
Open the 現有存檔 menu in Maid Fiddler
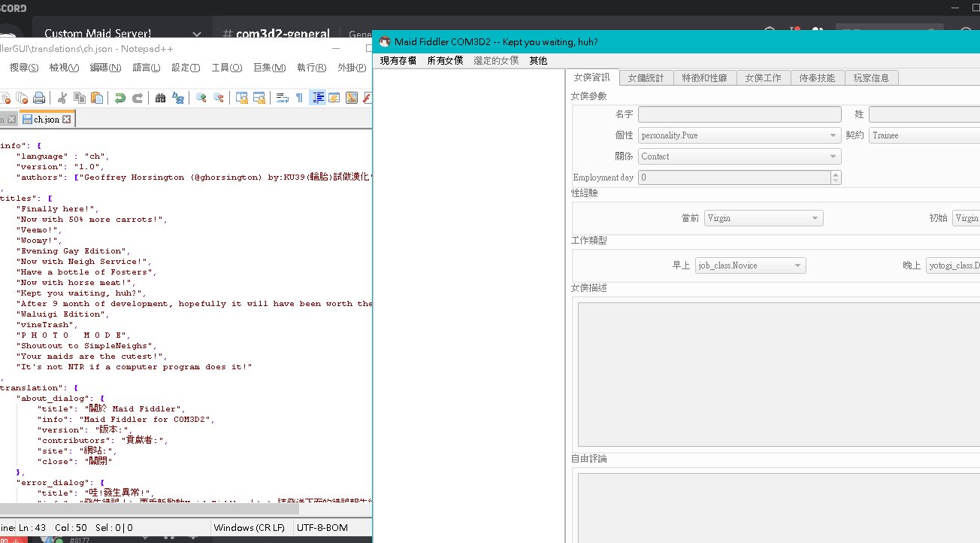[x=398, y=60]
